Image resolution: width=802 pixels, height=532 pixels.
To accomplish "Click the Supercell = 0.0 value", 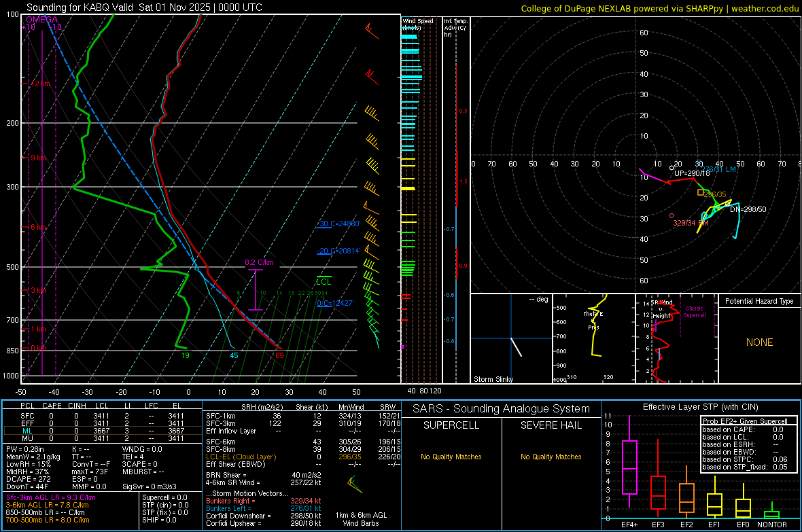I will [x=164, y=497].
